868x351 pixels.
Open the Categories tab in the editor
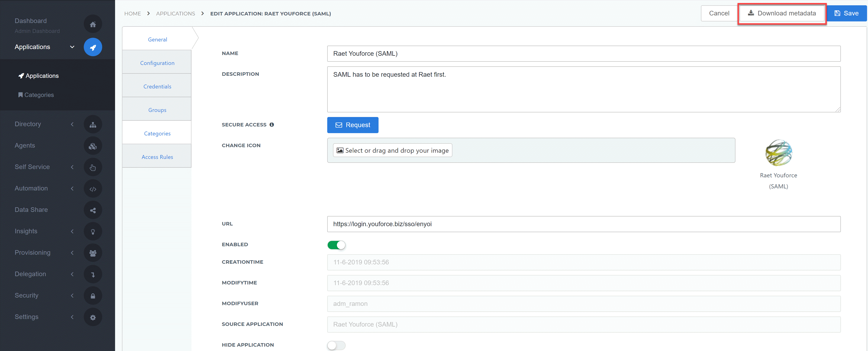(157, 134)
